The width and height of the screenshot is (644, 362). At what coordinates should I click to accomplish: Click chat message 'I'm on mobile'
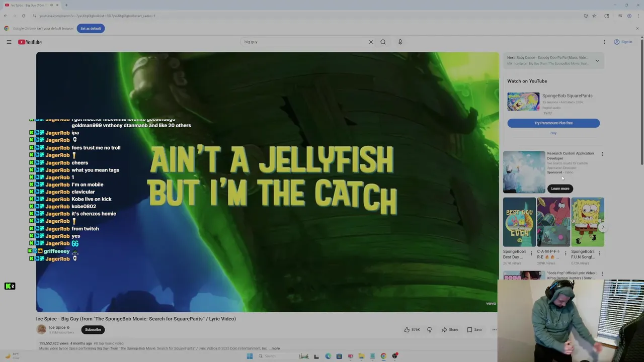point(88,185)
